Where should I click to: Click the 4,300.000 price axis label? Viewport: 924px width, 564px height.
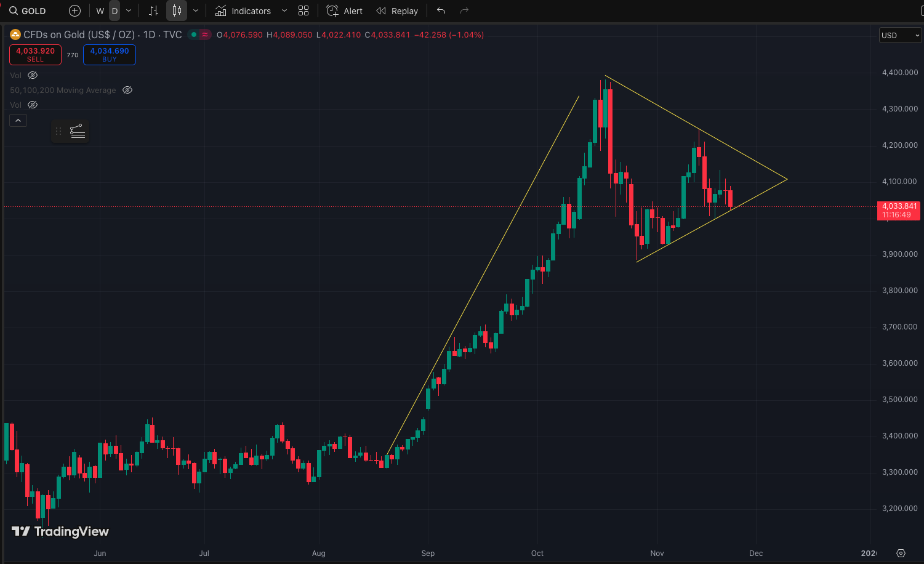click(900, 109)
